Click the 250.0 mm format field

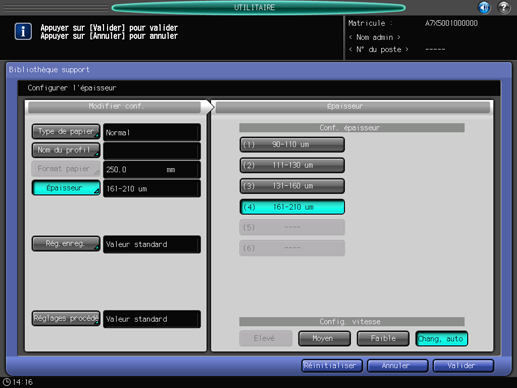pos(152,170)
